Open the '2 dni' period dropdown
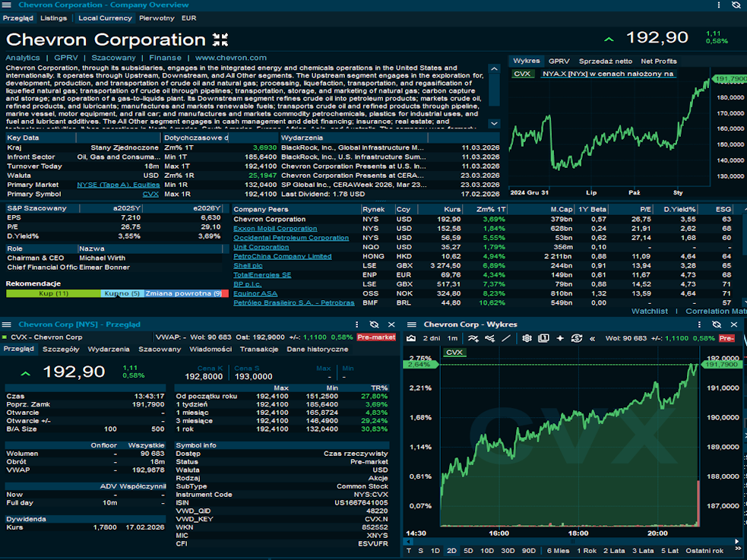The width and height of the screenshot is (747, 560). (431, 338)
